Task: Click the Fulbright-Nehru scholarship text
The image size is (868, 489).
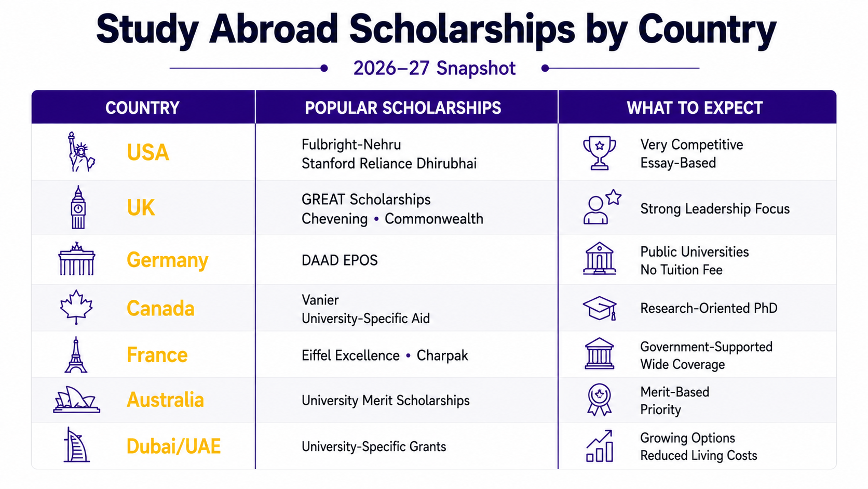Action: [x=351, y=144]
